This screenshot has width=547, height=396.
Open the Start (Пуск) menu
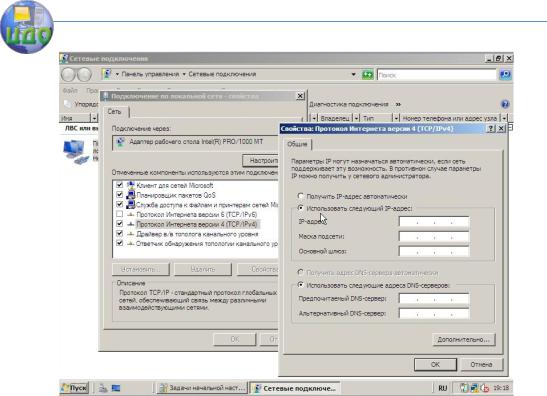75,388
